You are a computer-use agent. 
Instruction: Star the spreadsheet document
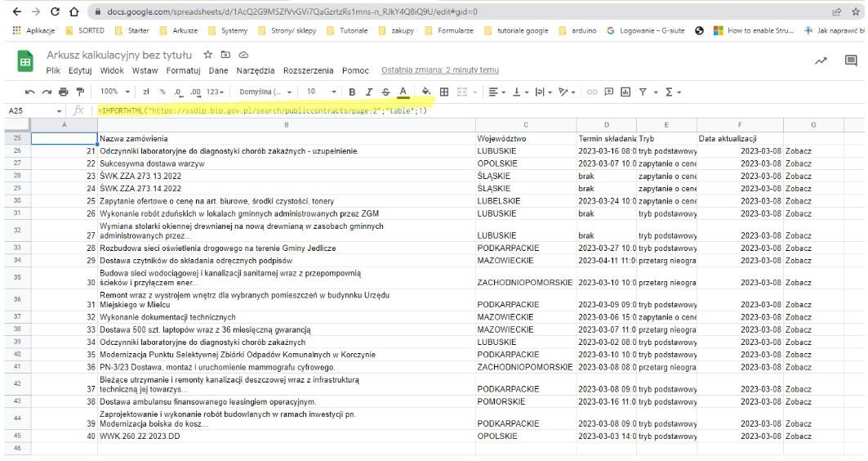(207, 56)
